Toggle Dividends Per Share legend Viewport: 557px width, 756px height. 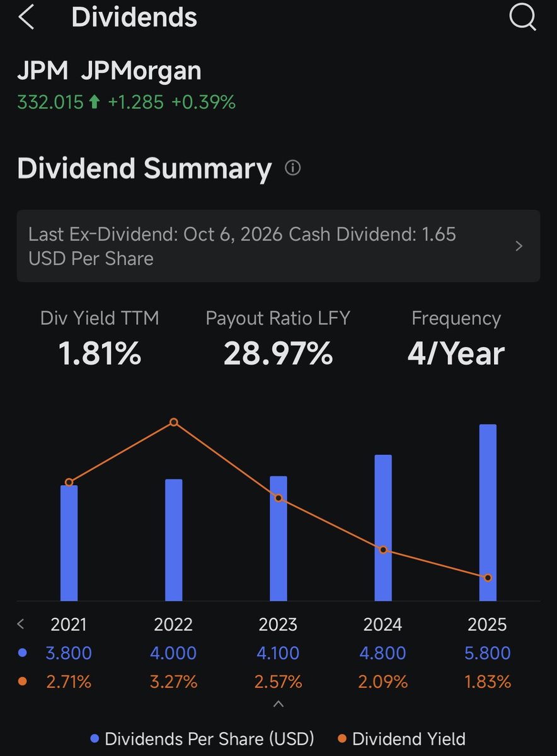click(202, 739)
